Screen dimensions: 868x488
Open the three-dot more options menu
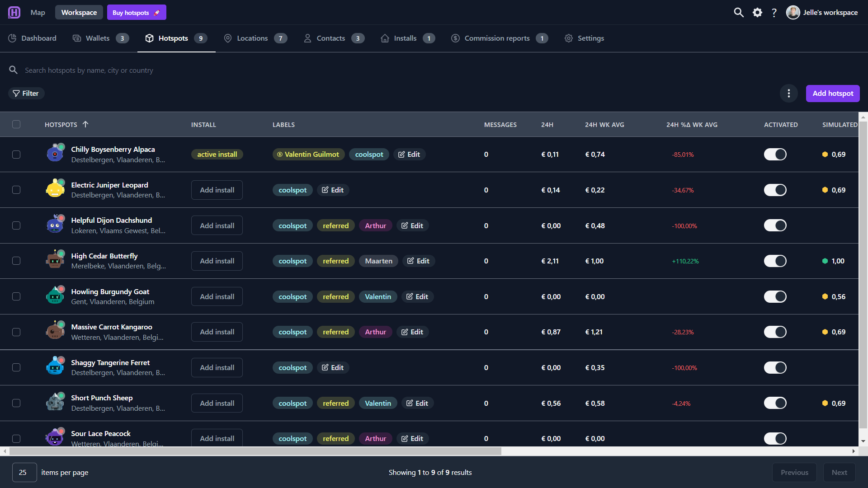[789, 94]
